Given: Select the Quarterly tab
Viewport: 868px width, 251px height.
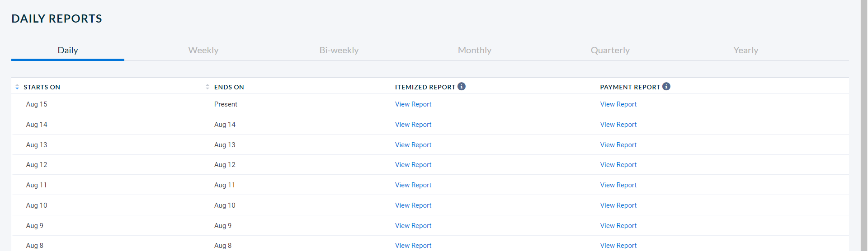Looking at the screenshot, I should 610,50.
